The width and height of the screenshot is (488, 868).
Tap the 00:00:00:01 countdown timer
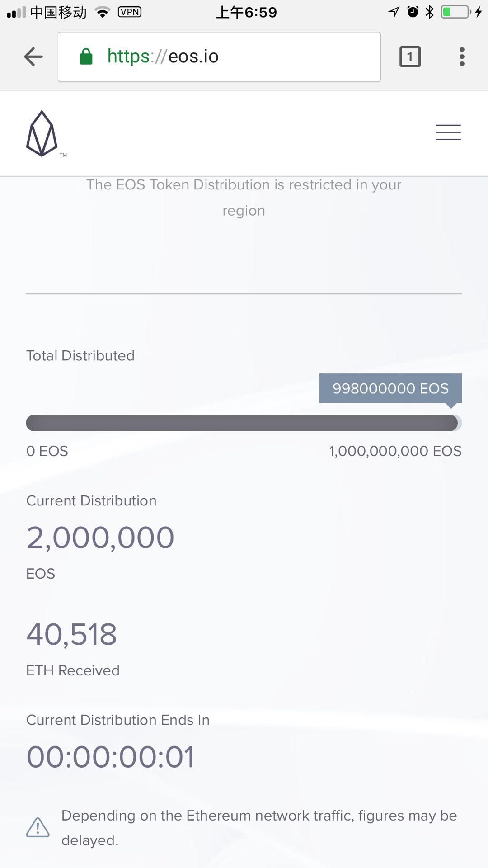click(110, 757)
